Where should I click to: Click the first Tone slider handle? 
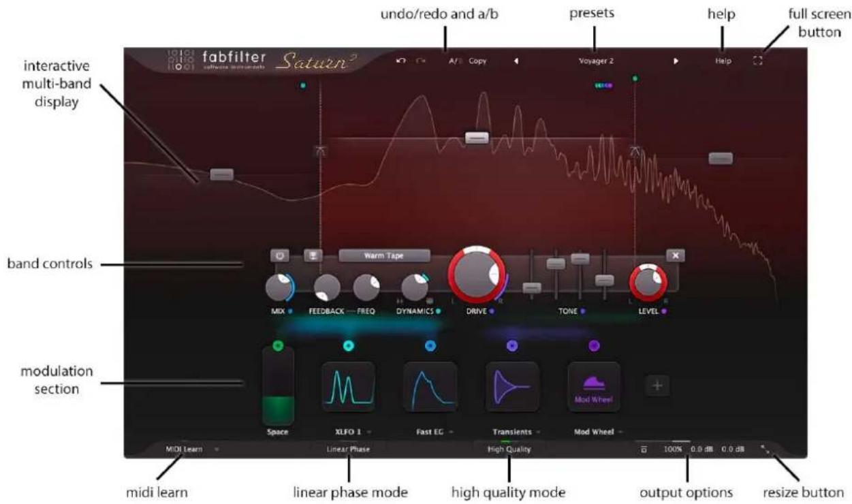[532, 287]
